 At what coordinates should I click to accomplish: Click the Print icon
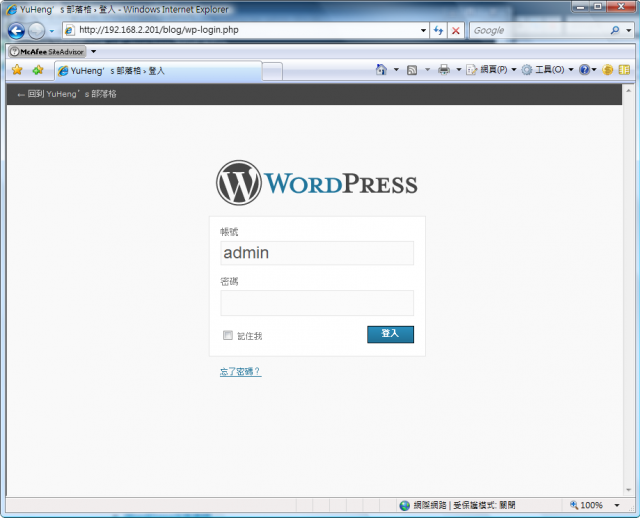point(444,70)
